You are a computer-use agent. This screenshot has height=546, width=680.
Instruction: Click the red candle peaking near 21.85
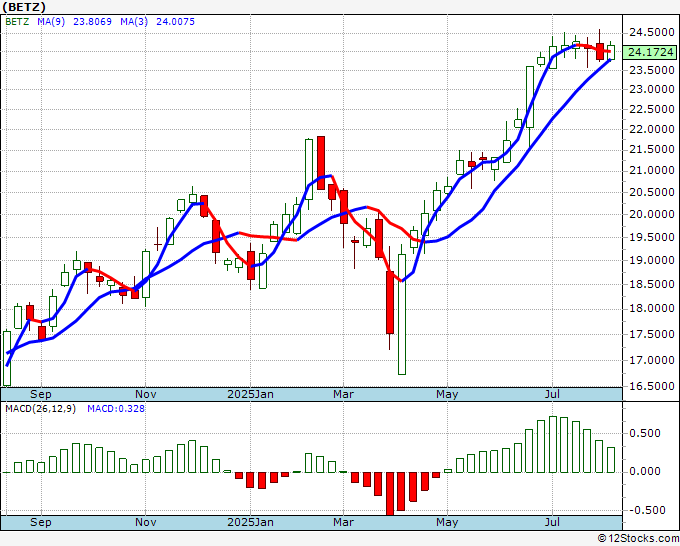click(x=321, y=163)
